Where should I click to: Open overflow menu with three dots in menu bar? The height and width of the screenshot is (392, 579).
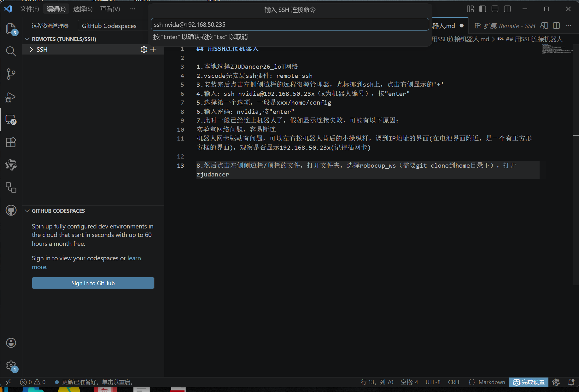point(133,9)
